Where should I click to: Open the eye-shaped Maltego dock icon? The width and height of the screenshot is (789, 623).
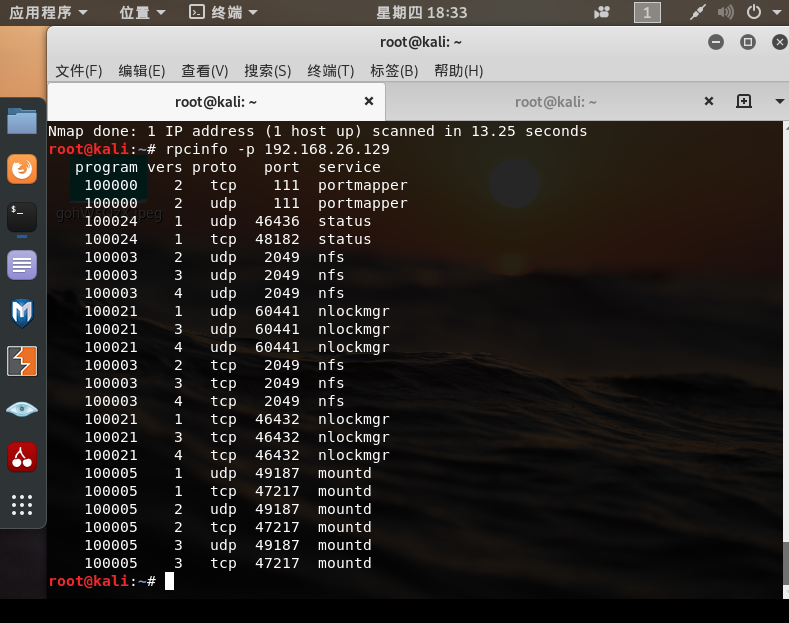[x=22, y=409]
